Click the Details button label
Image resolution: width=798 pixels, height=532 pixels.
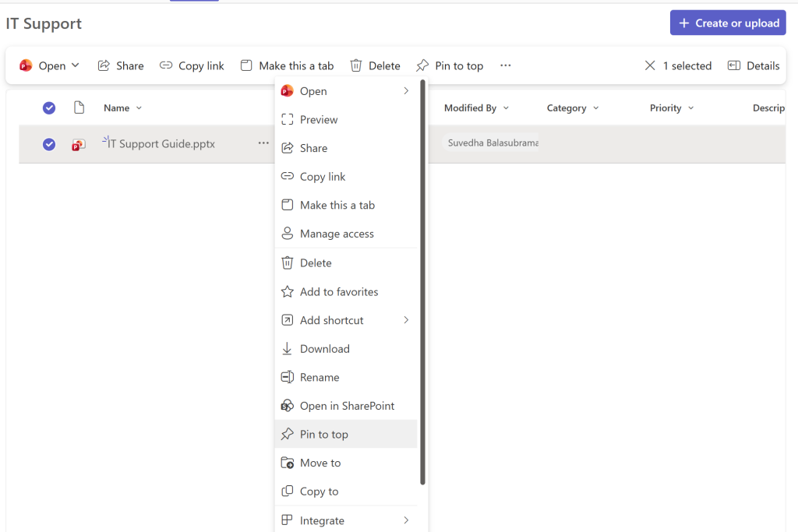coord(763,65)
